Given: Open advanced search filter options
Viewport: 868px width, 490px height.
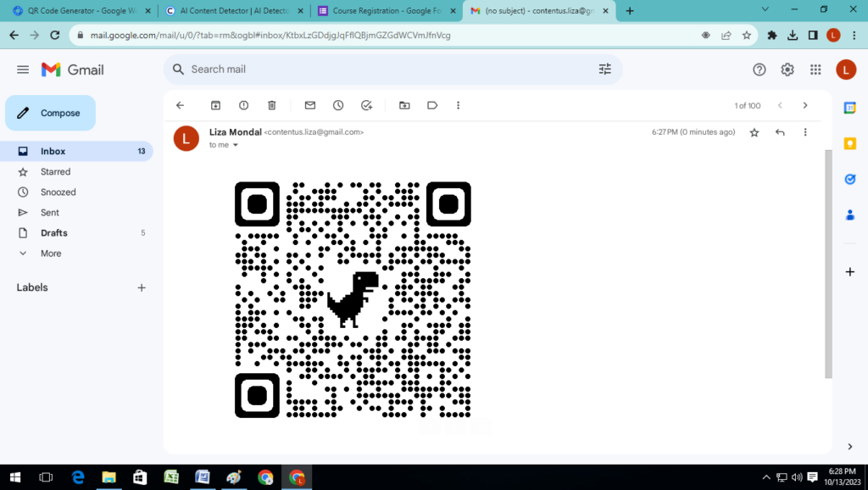Looking at the screenshot, I should pyautogui.click(x=604, y=70).
